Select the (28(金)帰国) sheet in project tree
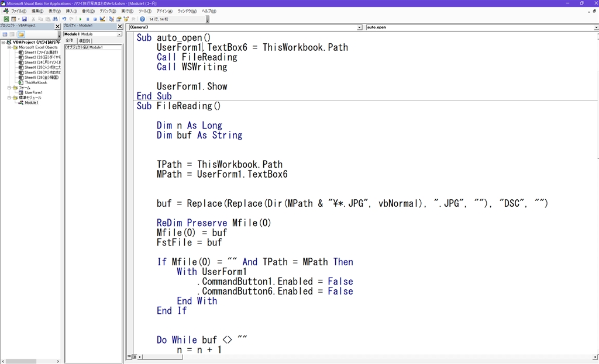This screenshot has width=599, height=364. pos(38,78)
